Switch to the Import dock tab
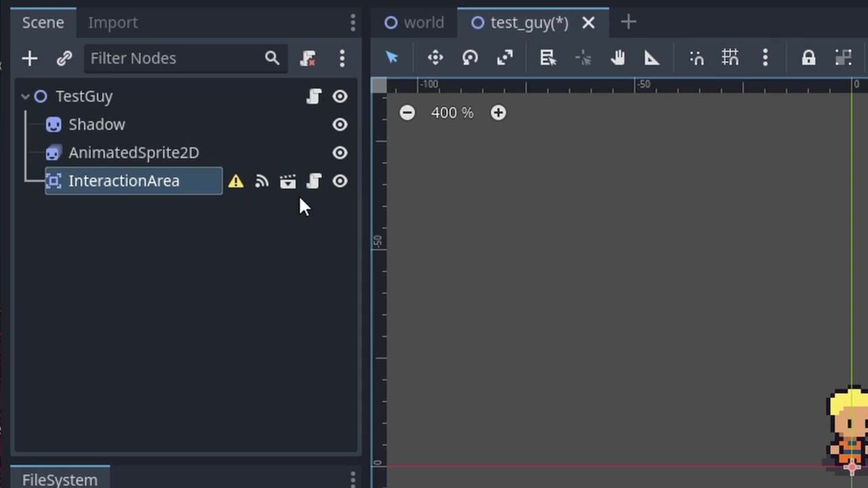Screen dimensions: 868x488 (113, 22)
